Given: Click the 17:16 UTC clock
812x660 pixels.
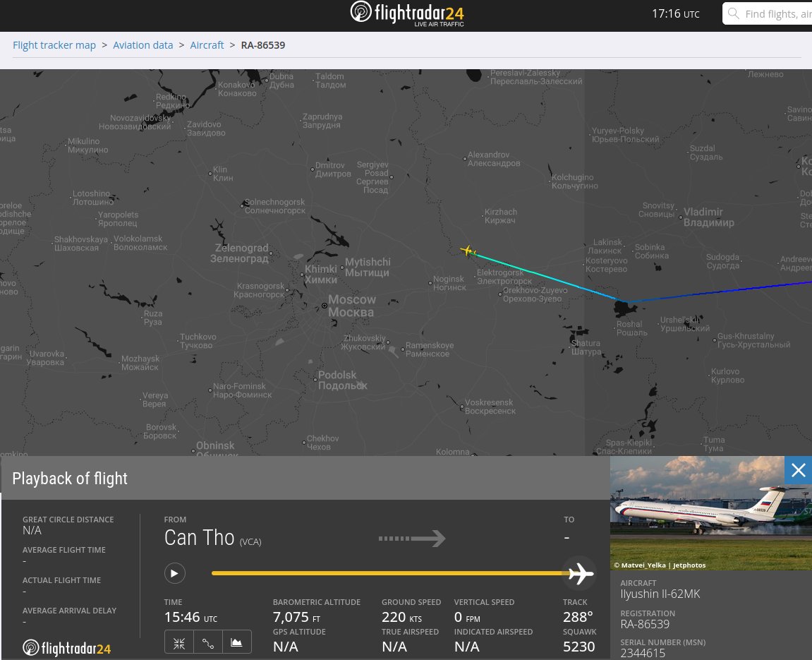Looking at the screenshot, I should pos(675,13).
